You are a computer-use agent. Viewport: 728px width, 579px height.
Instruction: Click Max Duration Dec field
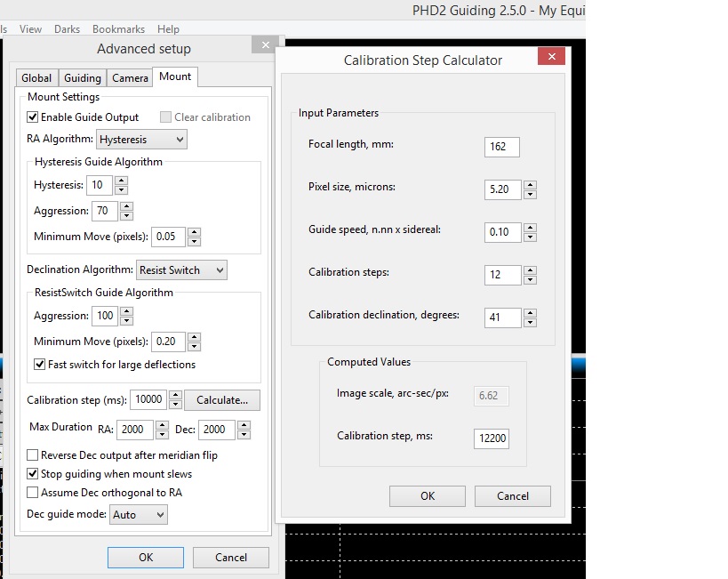[217, 430]
